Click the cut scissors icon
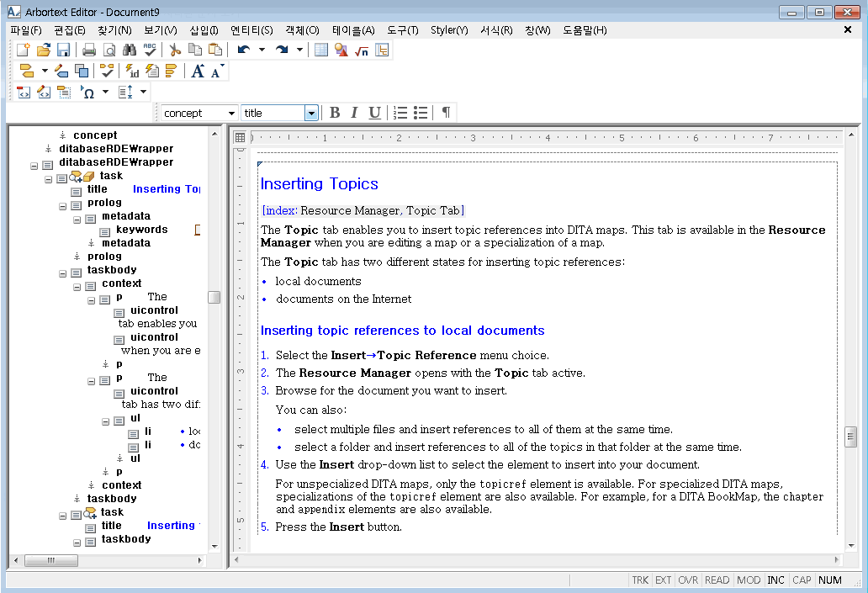 pos(175,50)
